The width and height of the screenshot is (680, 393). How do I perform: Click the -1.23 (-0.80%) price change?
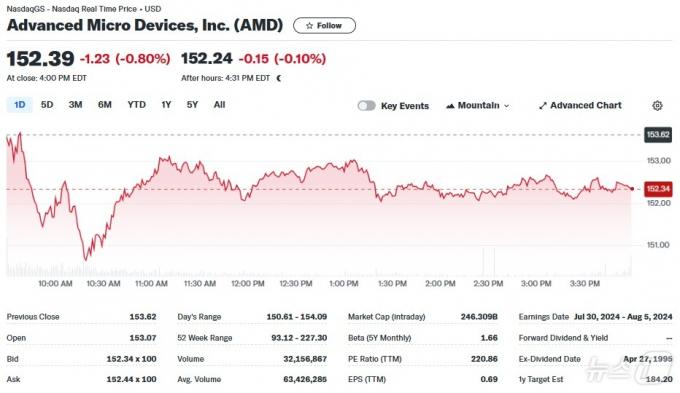tap(125, 59)
